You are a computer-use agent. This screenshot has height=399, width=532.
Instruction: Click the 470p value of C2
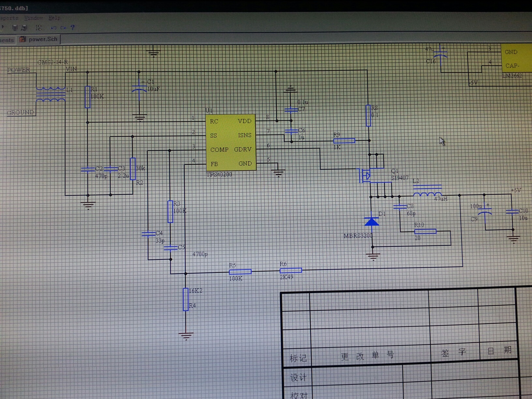point(101,176)
